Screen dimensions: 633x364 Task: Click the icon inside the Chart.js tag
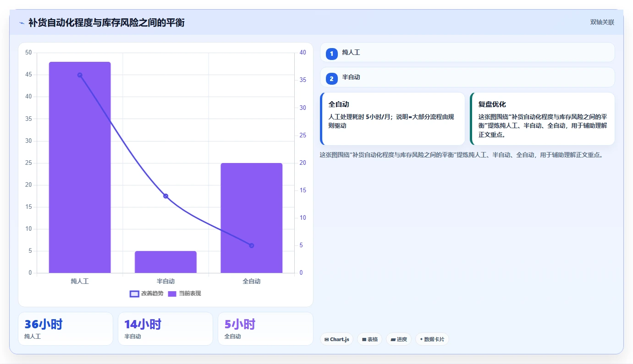tap(326, 340)
